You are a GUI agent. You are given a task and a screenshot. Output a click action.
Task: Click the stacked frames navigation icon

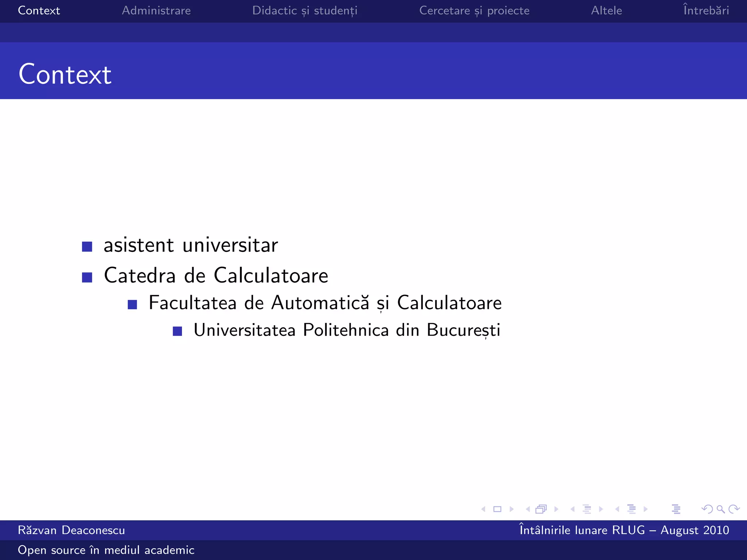click(x=541, y=509)
